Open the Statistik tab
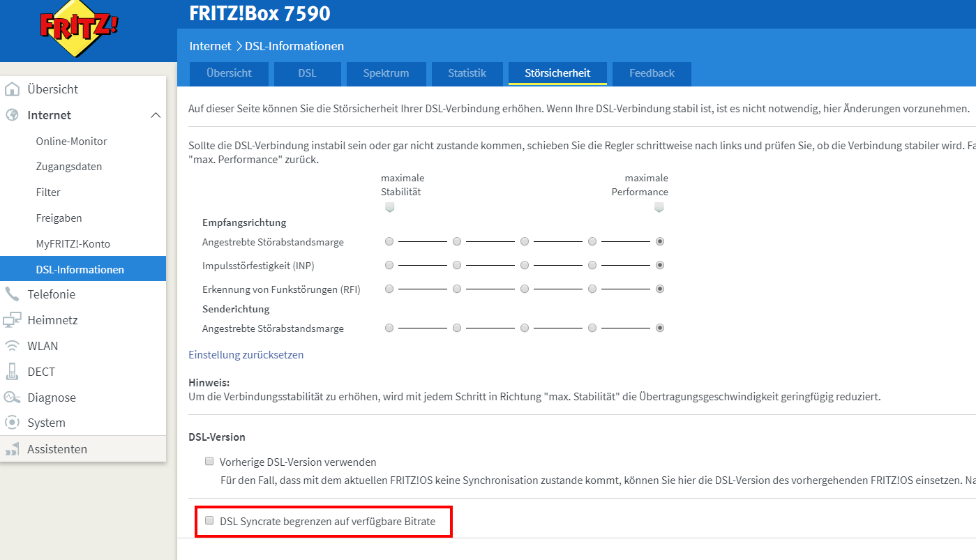 [467, 73]
